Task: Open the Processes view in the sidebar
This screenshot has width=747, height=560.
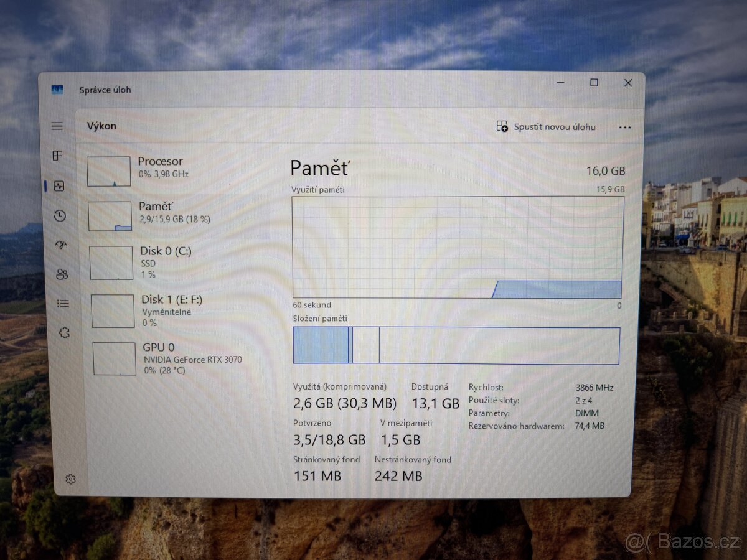Action: 57,156
